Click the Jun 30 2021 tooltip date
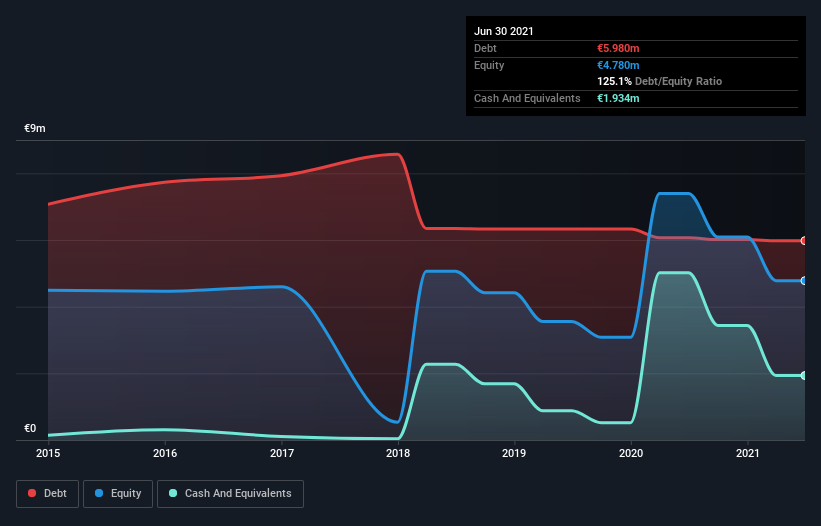The height and width of the screenshot is (526, 821). pos(504,31)
